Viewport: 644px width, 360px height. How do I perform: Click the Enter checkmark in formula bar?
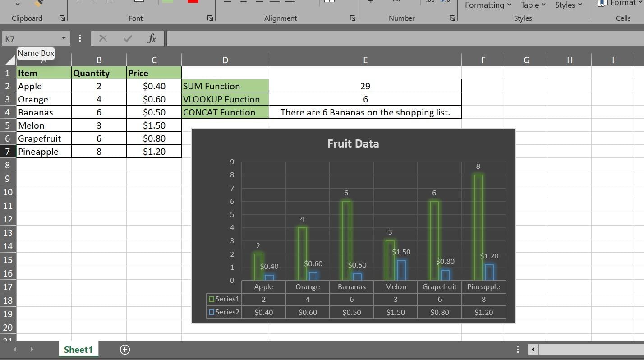[128, 38]
